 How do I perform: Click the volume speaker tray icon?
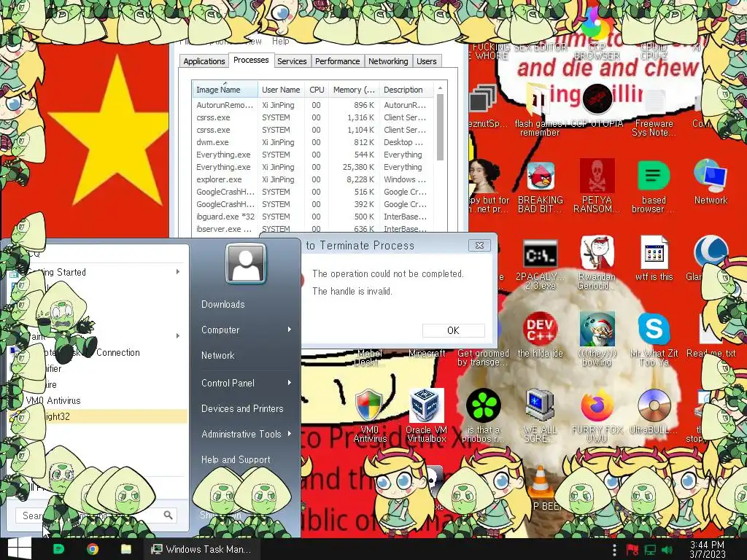click(667, 551)
